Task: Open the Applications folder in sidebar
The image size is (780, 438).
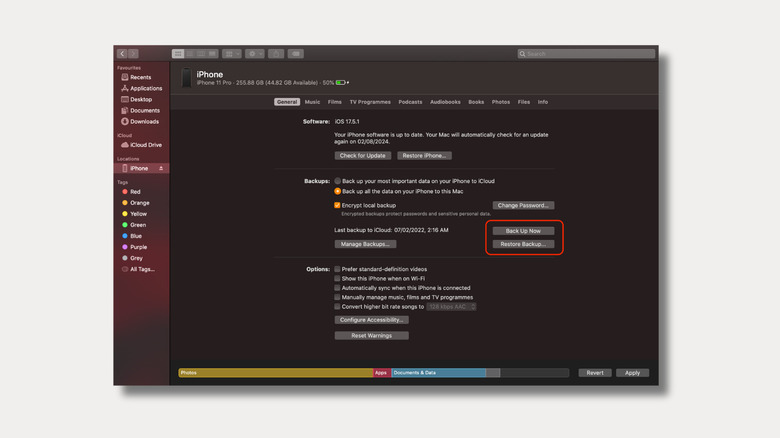Action: 145,88
